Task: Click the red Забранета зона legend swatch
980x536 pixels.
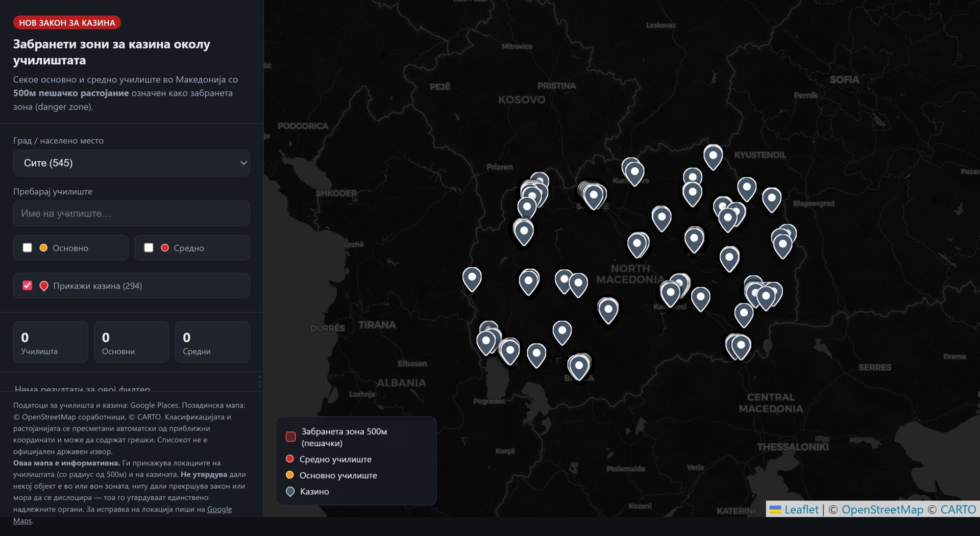Action: [291, 437]
